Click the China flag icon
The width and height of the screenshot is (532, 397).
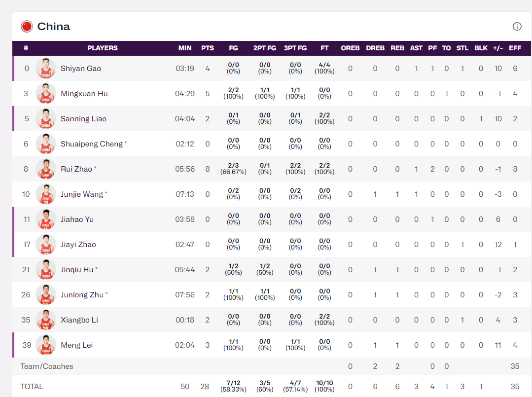[27, 27]
